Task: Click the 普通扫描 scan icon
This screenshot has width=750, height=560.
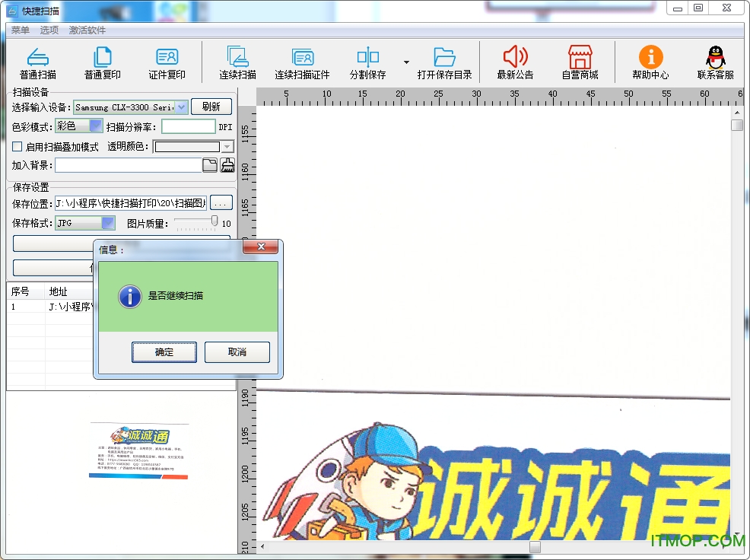Action: point(38,57)
